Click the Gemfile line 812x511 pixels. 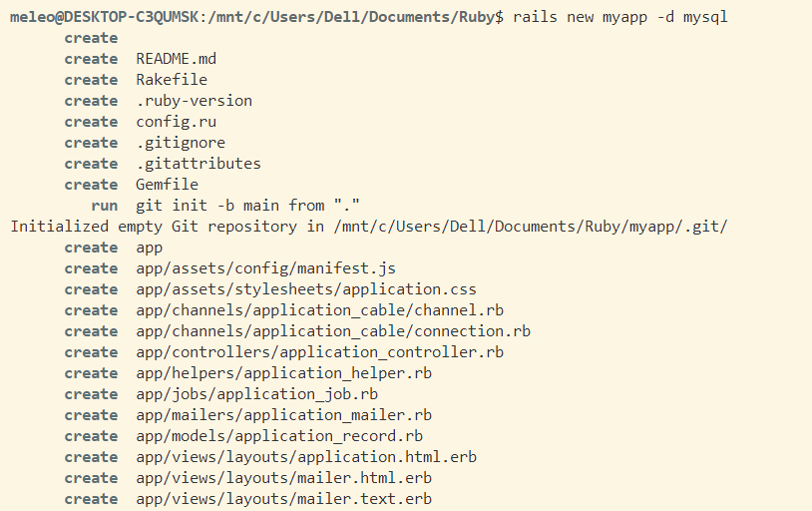pyautogui.click(x=167, y=185)
